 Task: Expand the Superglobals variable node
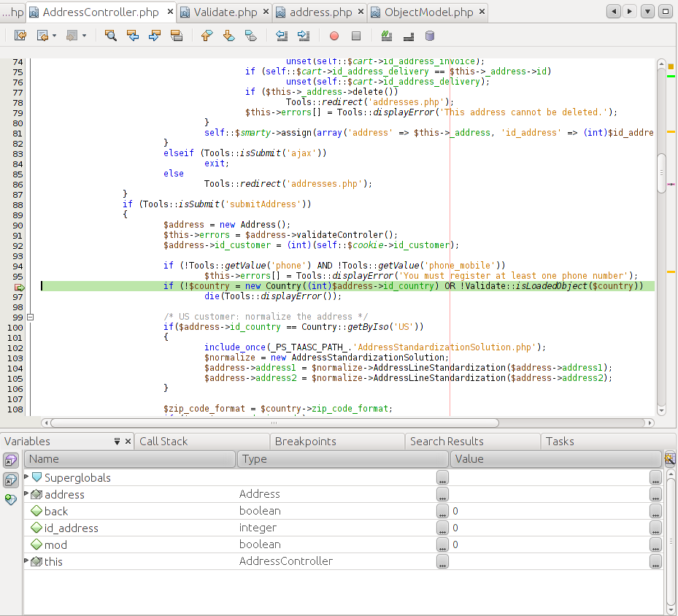[x=27, y=477]
